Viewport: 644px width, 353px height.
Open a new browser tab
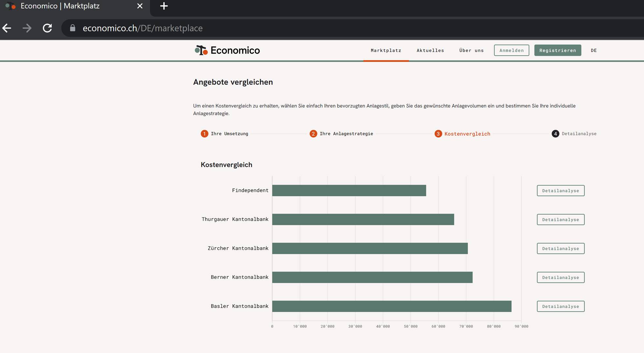coord(164,6)
